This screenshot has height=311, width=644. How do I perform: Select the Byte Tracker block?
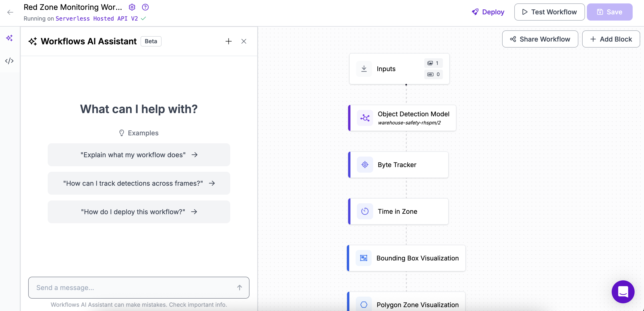click(399, 165)
